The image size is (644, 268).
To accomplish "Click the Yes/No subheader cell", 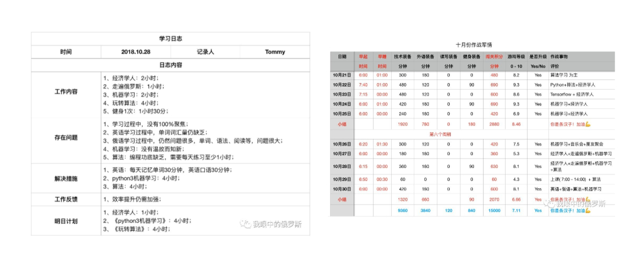I will point(538,66).
